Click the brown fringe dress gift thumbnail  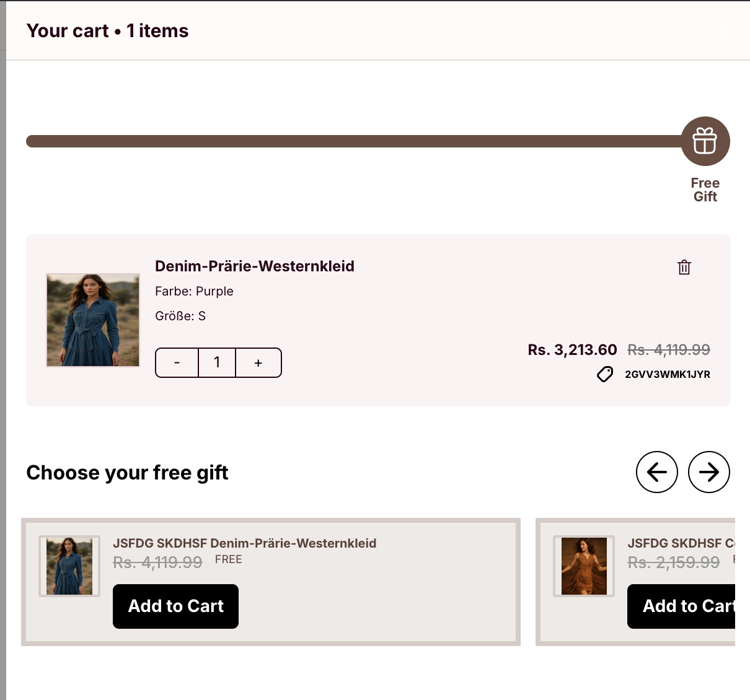(x=584, y=566)
